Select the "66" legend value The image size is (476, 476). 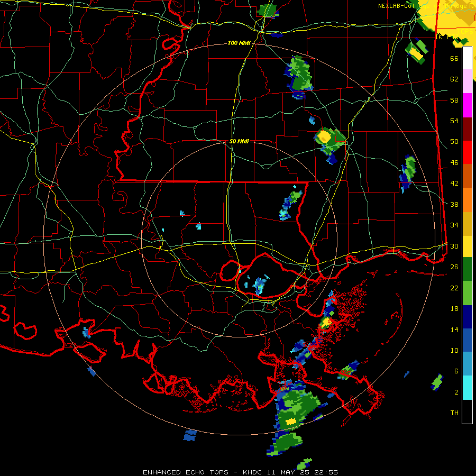point(454,58)
